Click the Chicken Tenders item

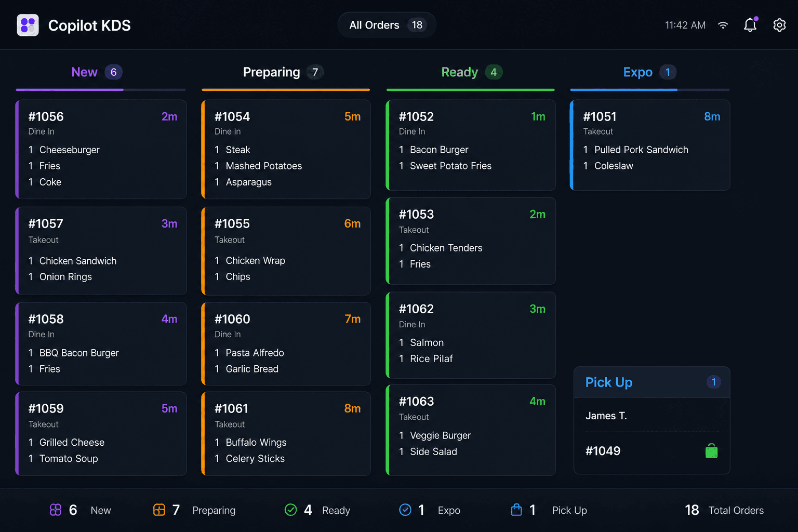(x=441, y=248)
